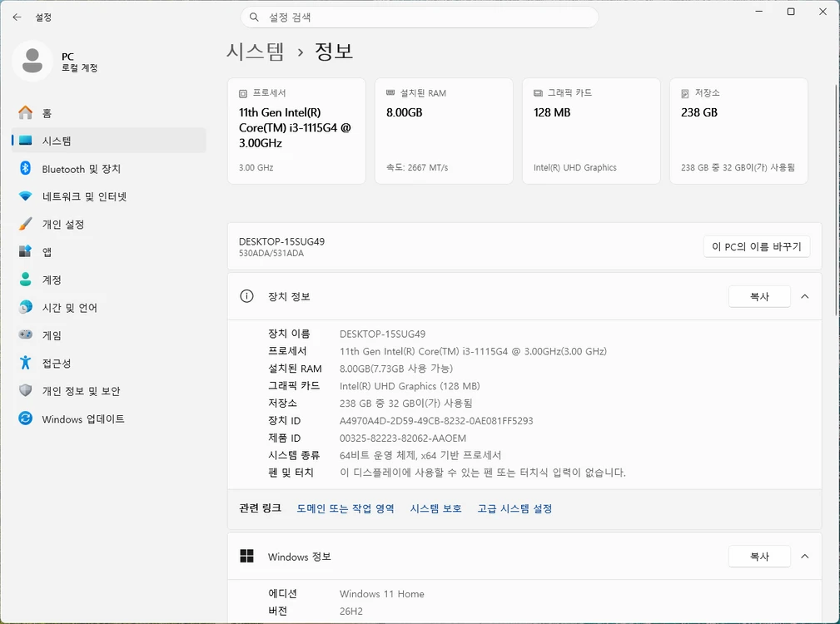Collapse the 장치 정보 section chevron

coord(805,296)
